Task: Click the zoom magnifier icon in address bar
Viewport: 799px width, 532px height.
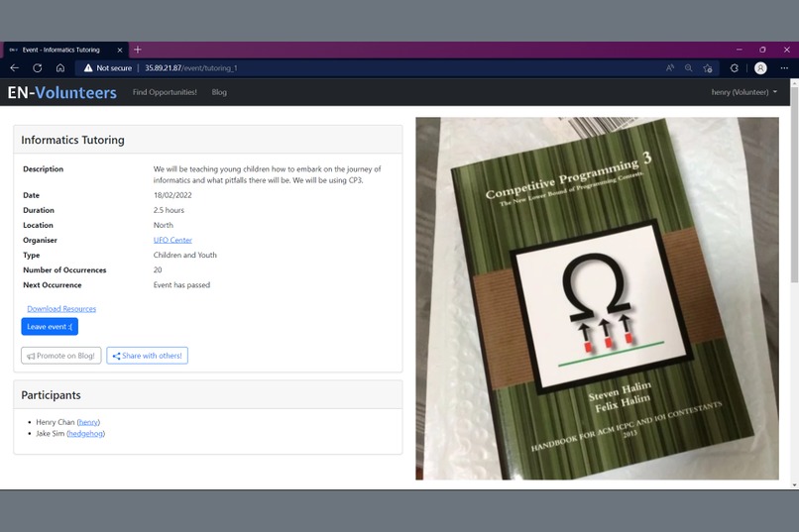Action: pyautogui.click(x=688, y=67)
